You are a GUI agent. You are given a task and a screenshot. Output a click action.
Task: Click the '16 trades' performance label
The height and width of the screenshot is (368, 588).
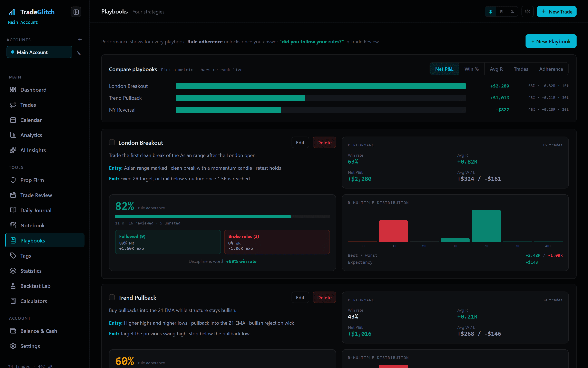click(552, 145)
